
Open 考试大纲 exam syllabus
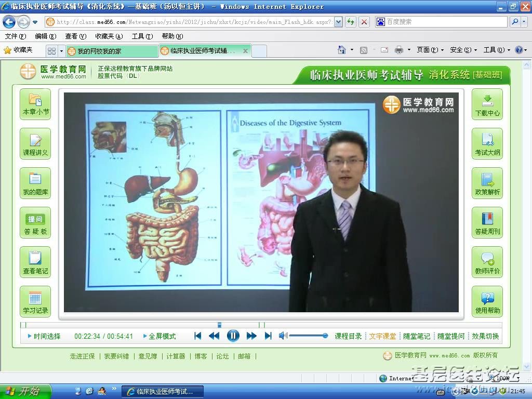point(487,144)
